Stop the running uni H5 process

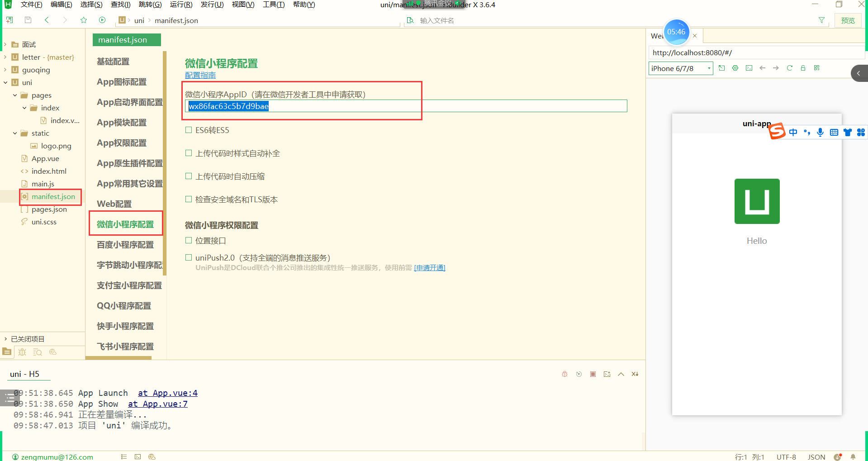[x=593, y=374]
